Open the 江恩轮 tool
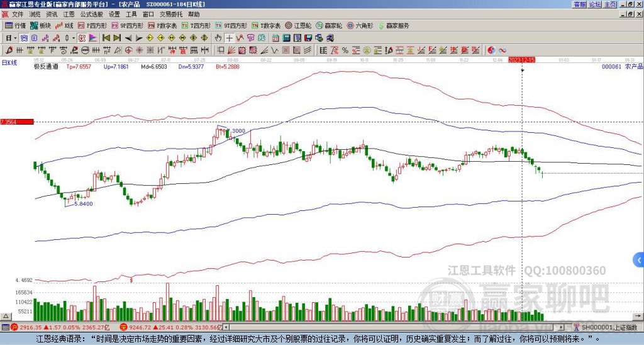This screenshot has width=644, height=345. (x=299, y=25)
